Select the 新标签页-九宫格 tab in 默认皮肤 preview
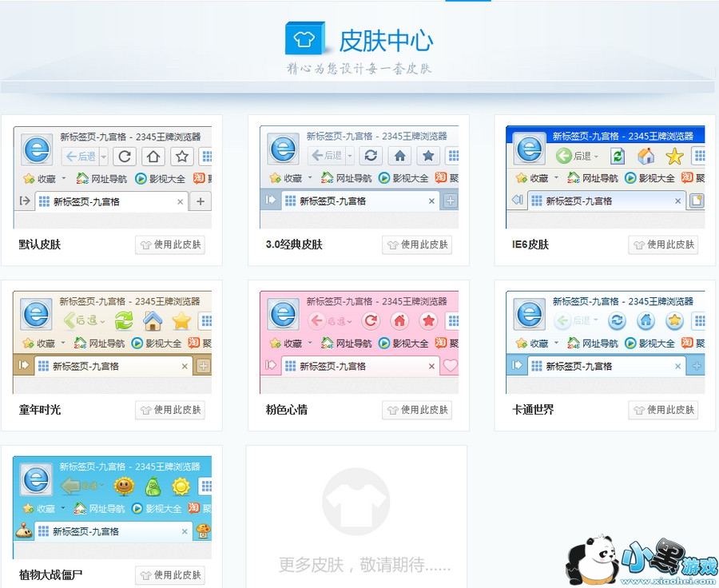 (111, 201)
